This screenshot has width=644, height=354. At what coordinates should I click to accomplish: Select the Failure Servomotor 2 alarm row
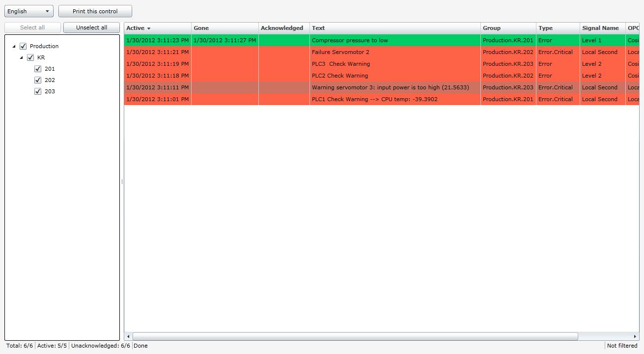point(340,52)
